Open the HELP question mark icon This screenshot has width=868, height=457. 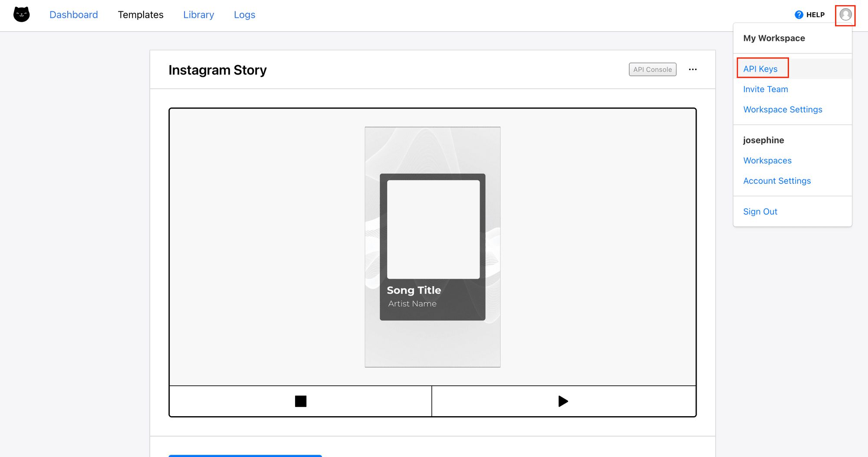click(799, 14)
